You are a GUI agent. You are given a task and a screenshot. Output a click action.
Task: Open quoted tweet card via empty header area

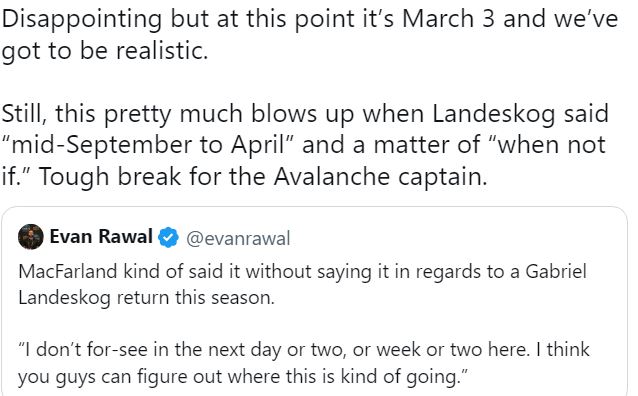(456, 237)
